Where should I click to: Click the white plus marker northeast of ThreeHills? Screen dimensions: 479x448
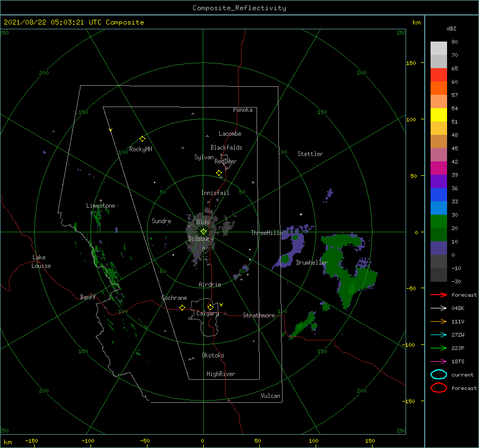(301, 214)
